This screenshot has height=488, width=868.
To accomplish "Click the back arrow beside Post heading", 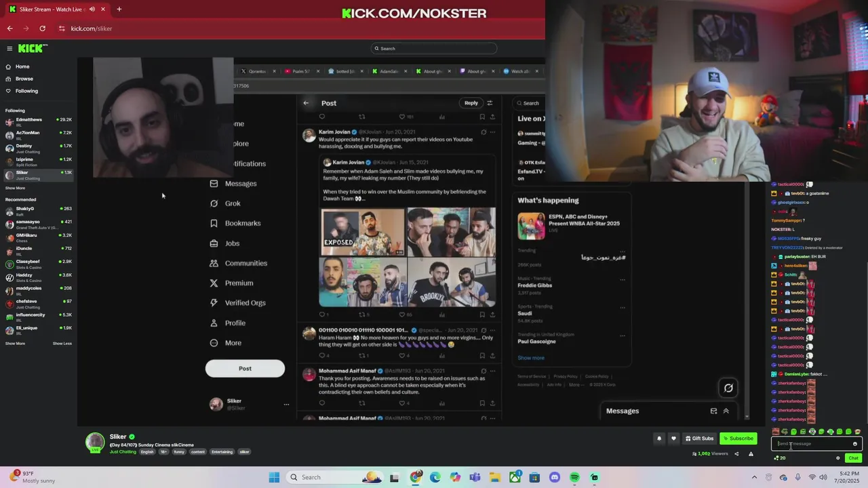I will point(306,103).
